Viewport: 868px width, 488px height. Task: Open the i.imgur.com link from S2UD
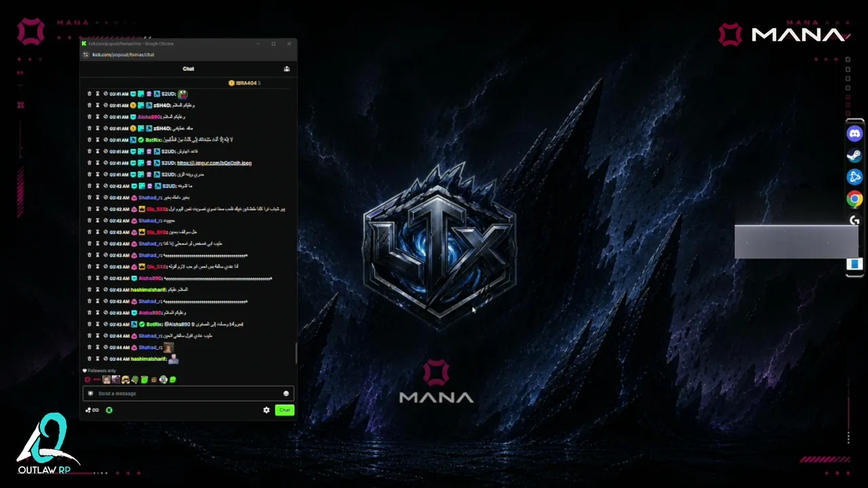[x=214, y=163]
